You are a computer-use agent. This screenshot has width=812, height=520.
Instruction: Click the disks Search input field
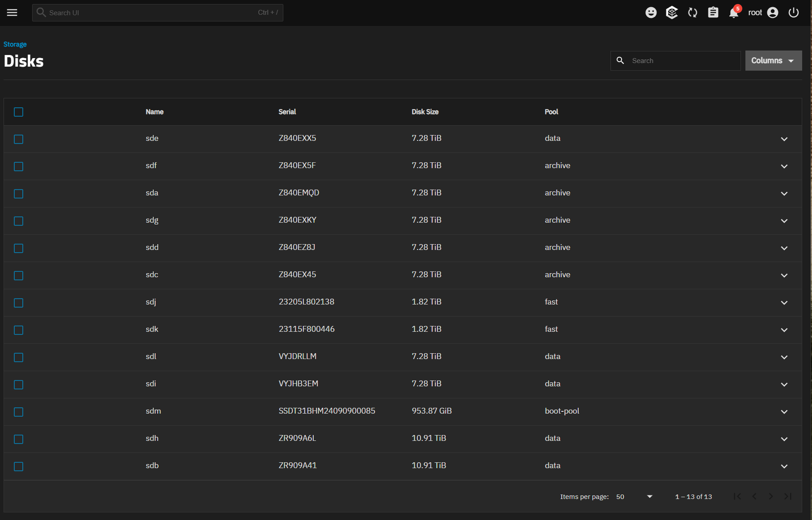click(683, 61)
